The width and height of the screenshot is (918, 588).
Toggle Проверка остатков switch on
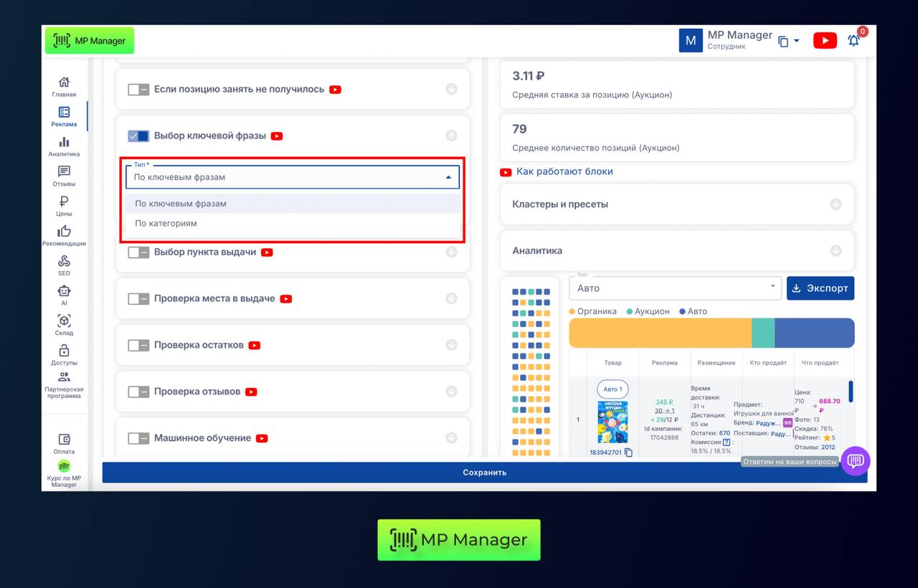click(138, 345)
